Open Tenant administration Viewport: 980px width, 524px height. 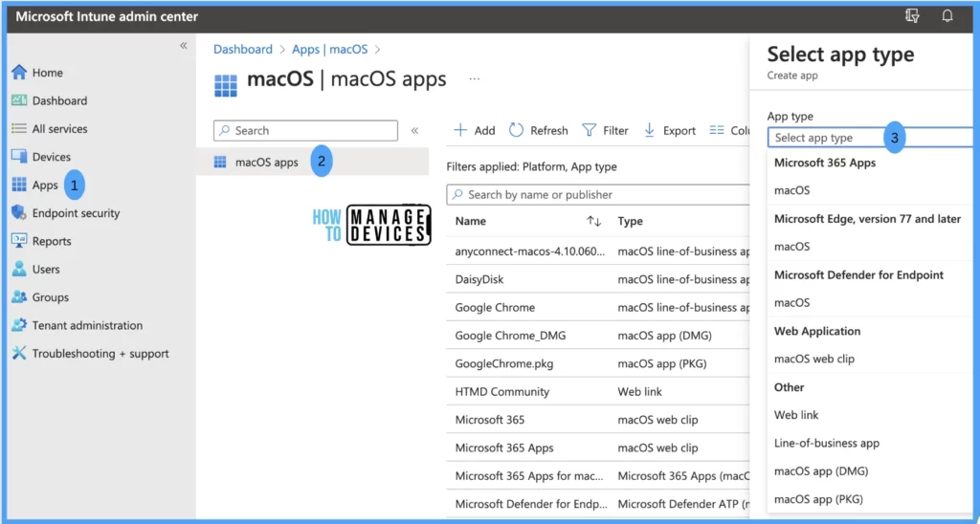tap(87, 325)
